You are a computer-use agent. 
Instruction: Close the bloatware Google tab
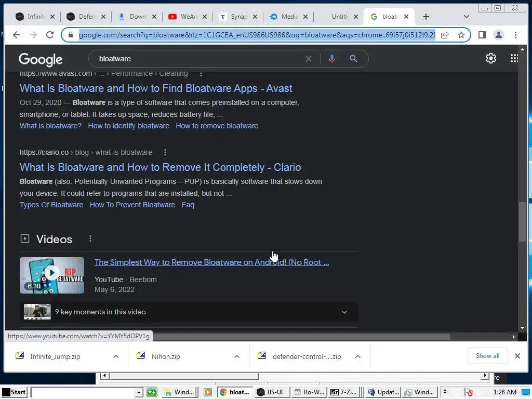point(406,17)
